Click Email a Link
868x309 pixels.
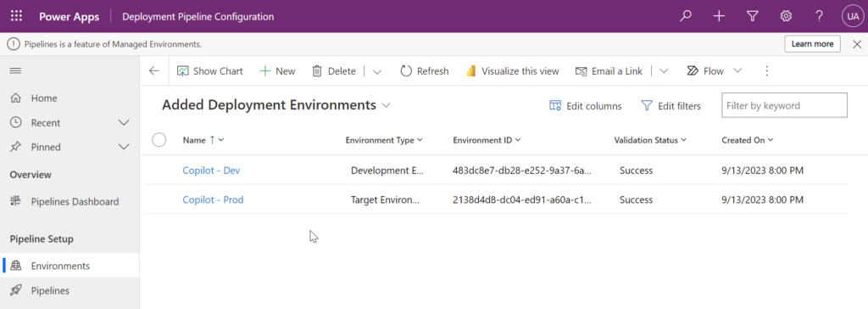[x=609, y=71]
